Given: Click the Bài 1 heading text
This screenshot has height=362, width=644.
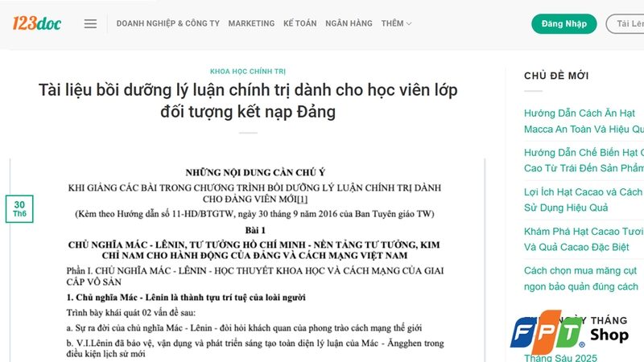Looking at the screenshot, I should [255, 230].
